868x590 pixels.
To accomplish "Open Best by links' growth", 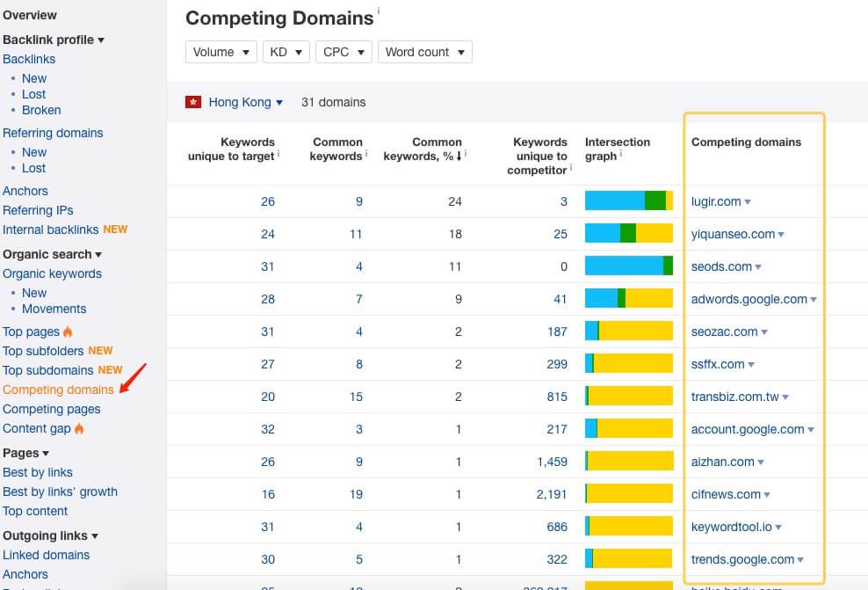I will pyautogui.click(x=60, y=492).
